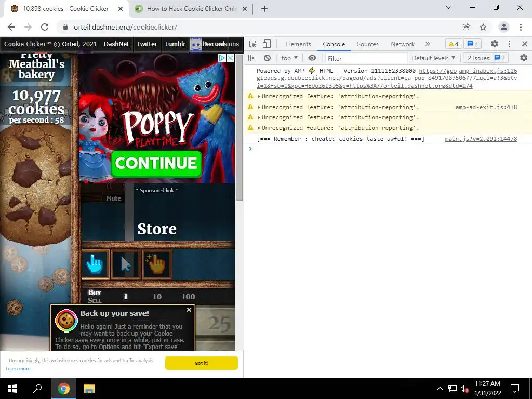Open the main.js?v=2.091:14478 source link
The width and height of the screenshot is (532, 399).
point(481,139)
